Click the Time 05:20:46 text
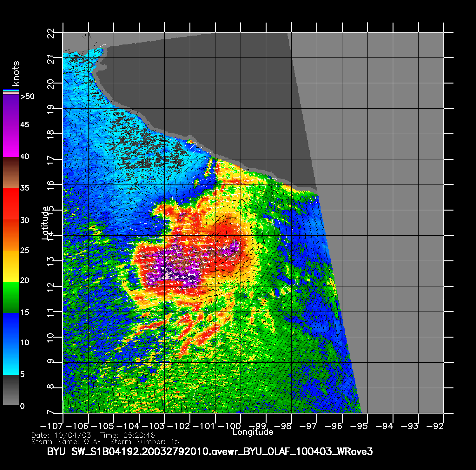Viewport: 476px width, 470px height. (x=128, y=435)
